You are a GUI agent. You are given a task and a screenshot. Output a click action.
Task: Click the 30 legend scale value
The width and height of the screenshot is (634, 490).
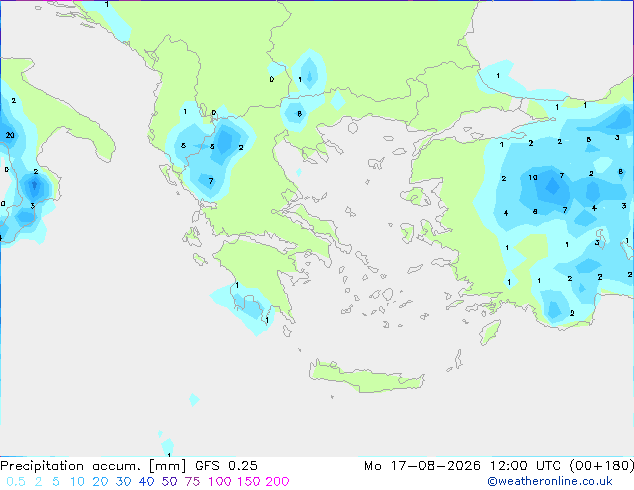[123, 482]
